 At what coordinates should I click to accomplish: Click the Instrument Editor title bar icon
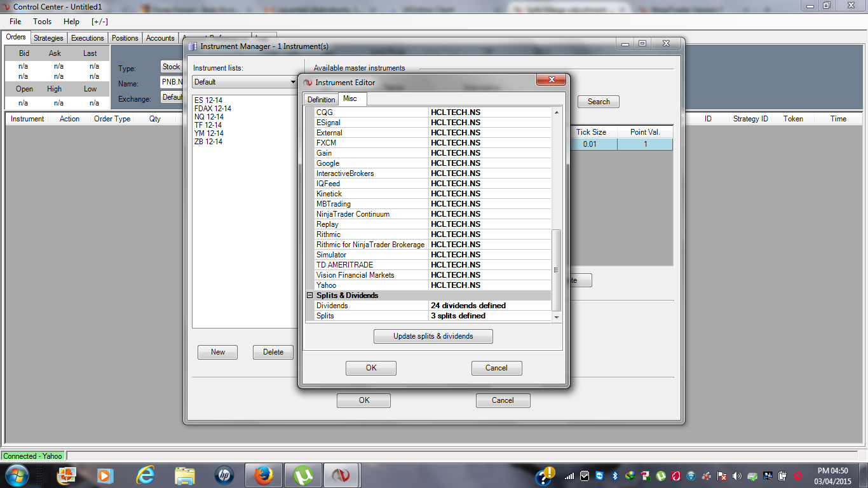[308, 82]
